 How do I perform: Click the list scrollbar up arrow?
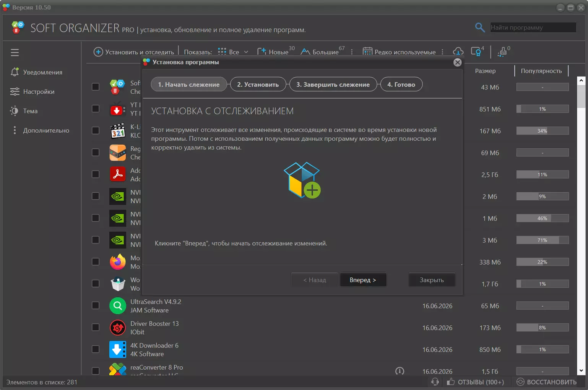pyautogui.click(x=581, y=80)
